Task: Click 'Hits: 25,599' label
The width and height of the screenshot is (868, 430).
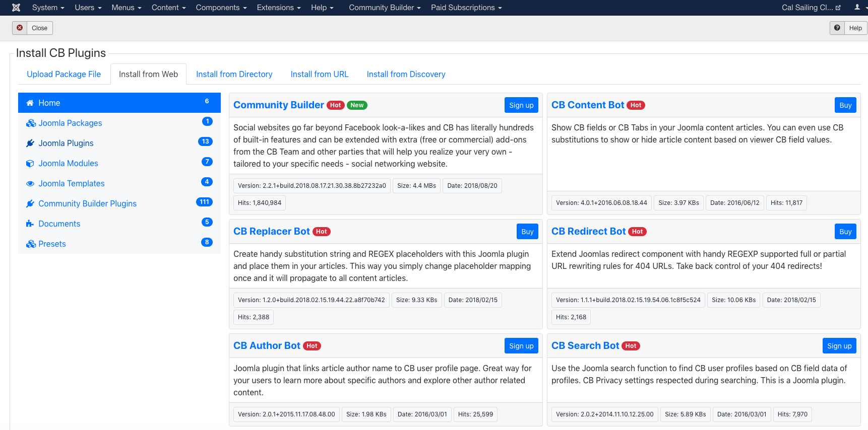Action: point(475,414)
